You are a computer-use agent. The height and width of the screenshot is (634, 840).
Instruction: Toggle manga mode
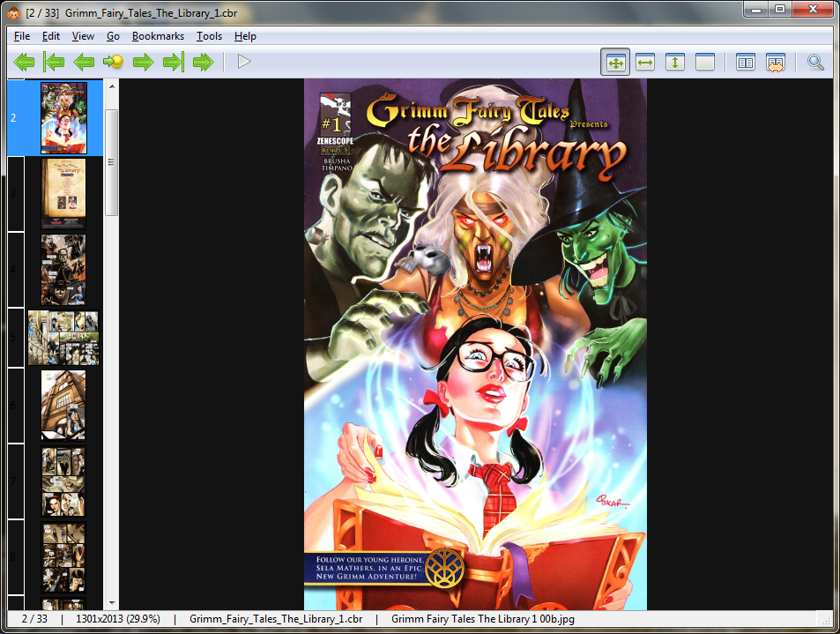pyautogui.click(x=776, y=63)
